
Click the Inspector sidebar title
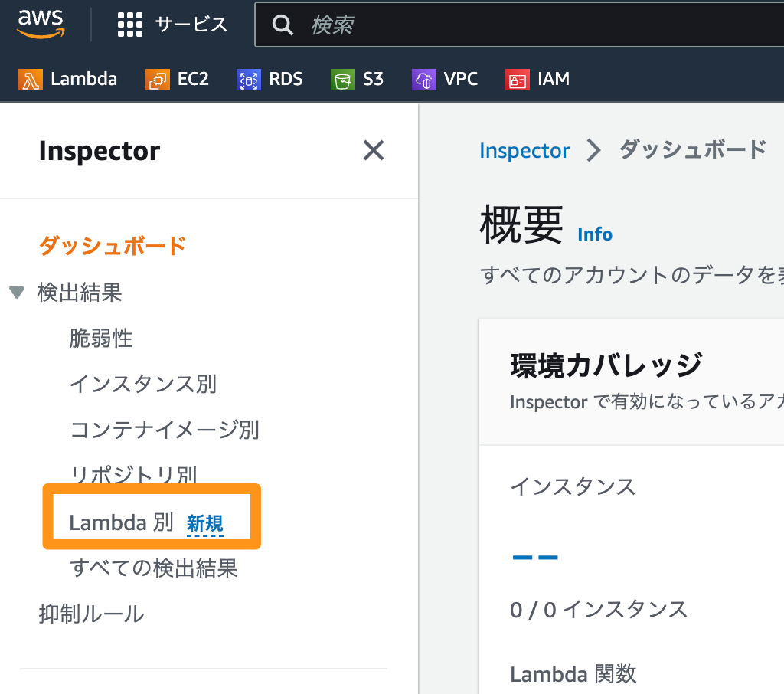coord(100,151)
